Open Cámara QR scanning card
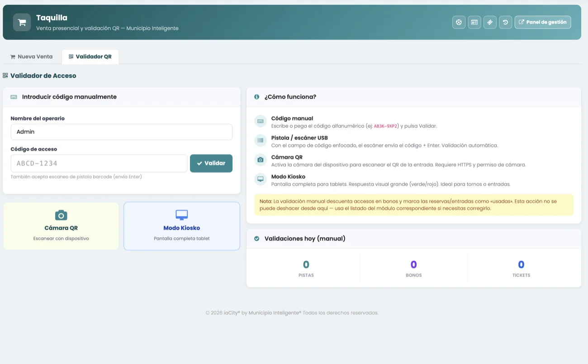Screen dimensions: 588x364 point(61,226)
